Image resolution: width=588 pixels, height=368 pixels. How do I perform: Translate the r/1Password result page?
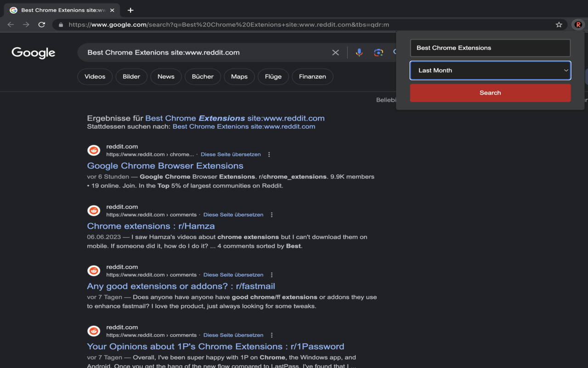pos(233,335)
